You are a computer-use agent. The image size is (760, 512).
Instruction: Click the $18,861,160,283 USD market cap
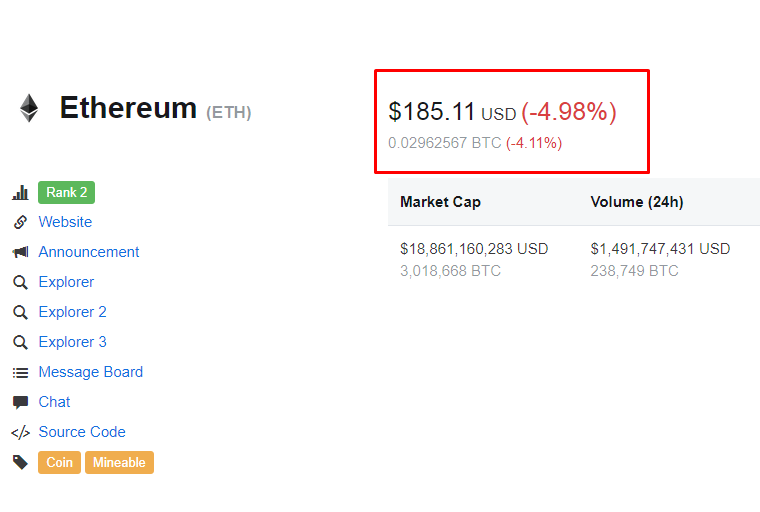474,249
